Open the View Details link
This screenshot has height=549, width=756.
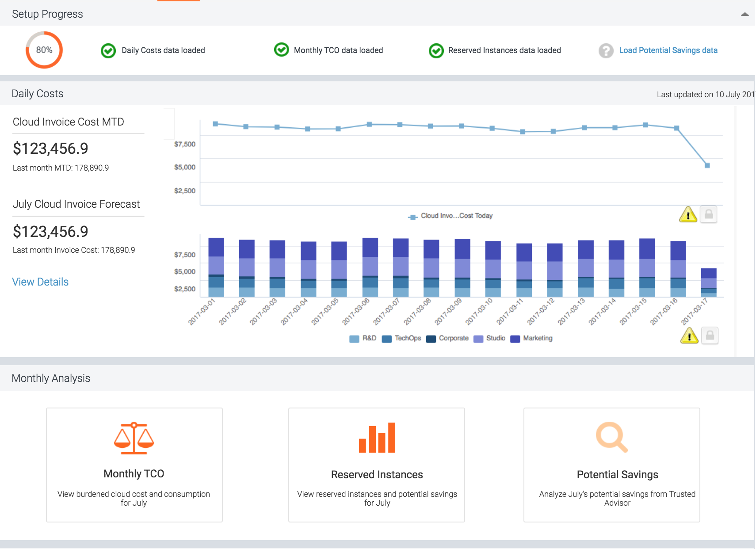[40, 282]
